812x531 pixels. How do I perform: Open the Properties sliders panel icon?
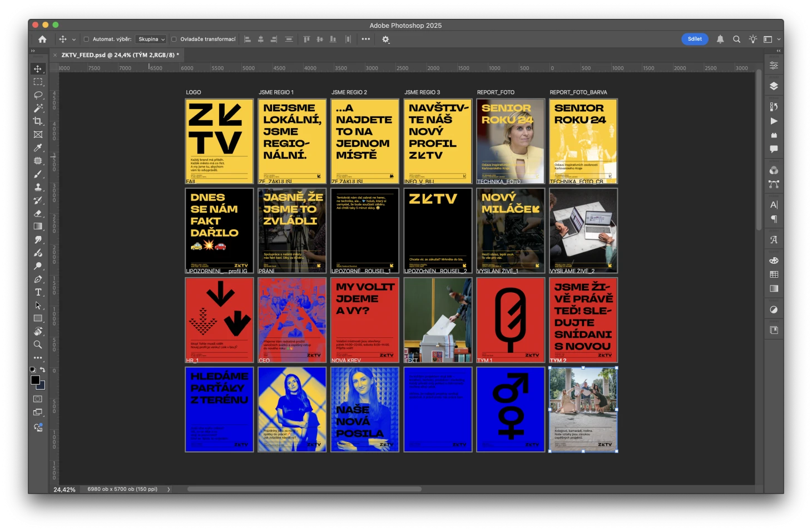point(774,66)
